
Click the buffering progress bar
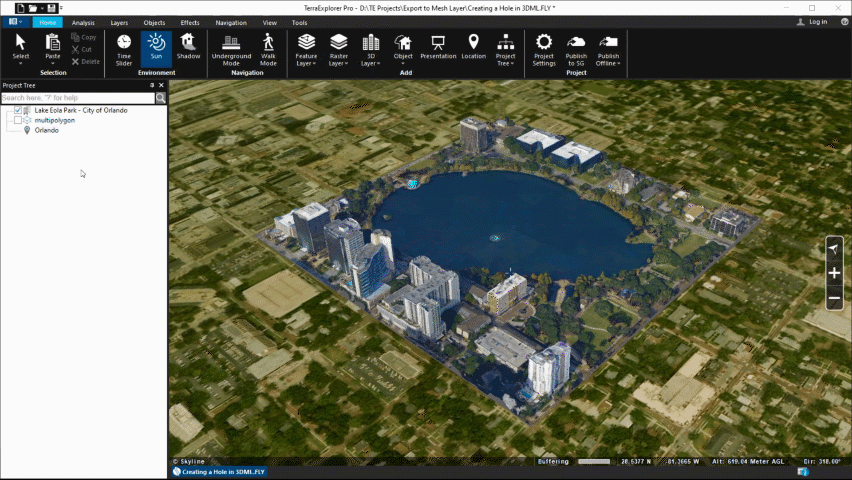(594, 462)
